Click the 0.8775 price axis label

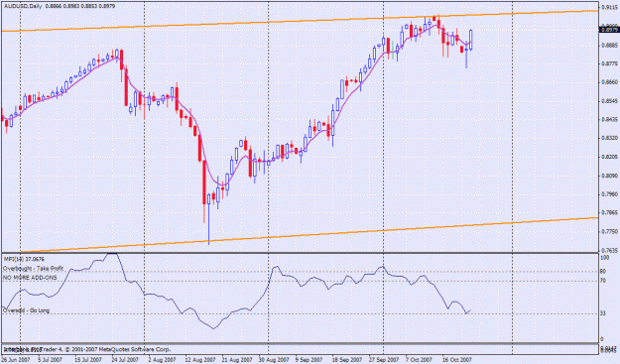[x=610, y=63]
